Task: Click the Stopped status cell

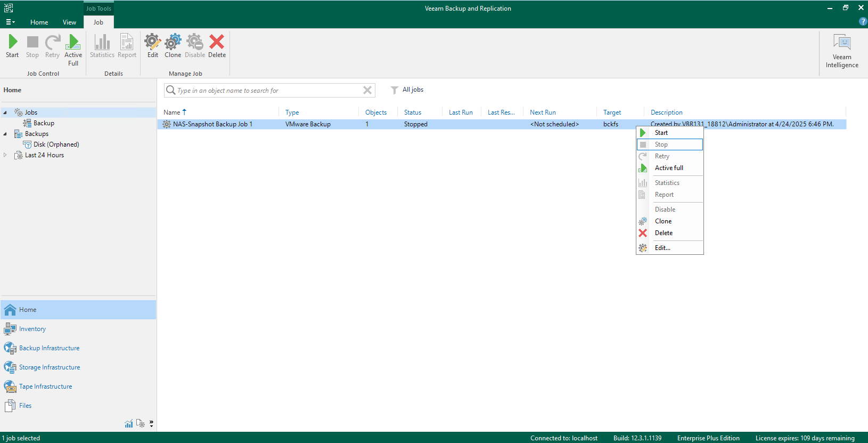Action: tap(415, 124)
